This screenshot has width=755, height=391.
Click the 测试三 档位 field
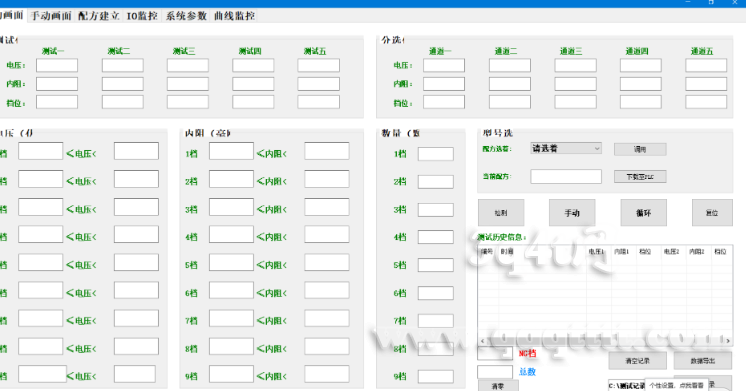tap(188, 102)
